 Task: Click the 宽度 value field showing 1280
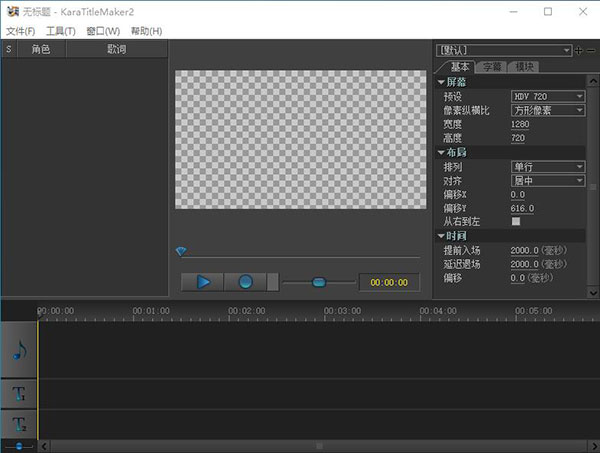tap(520, 124)
